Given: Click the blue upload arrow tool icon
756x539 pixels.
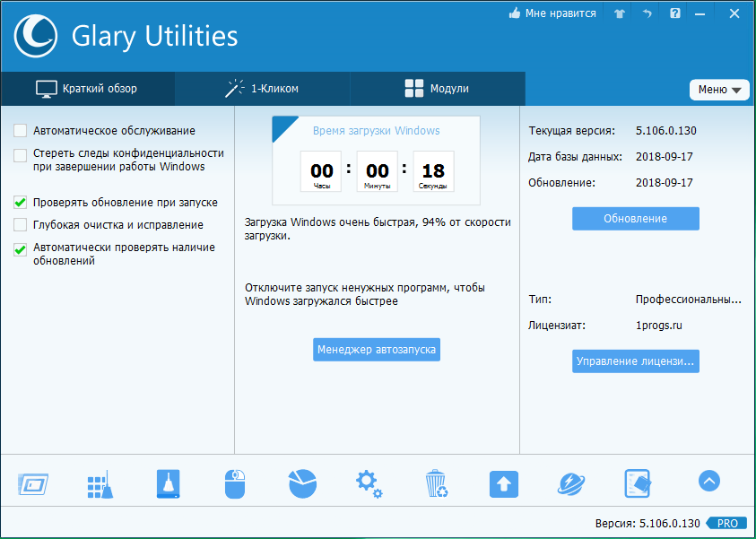Looking at the screenshot, I should 503,482.
